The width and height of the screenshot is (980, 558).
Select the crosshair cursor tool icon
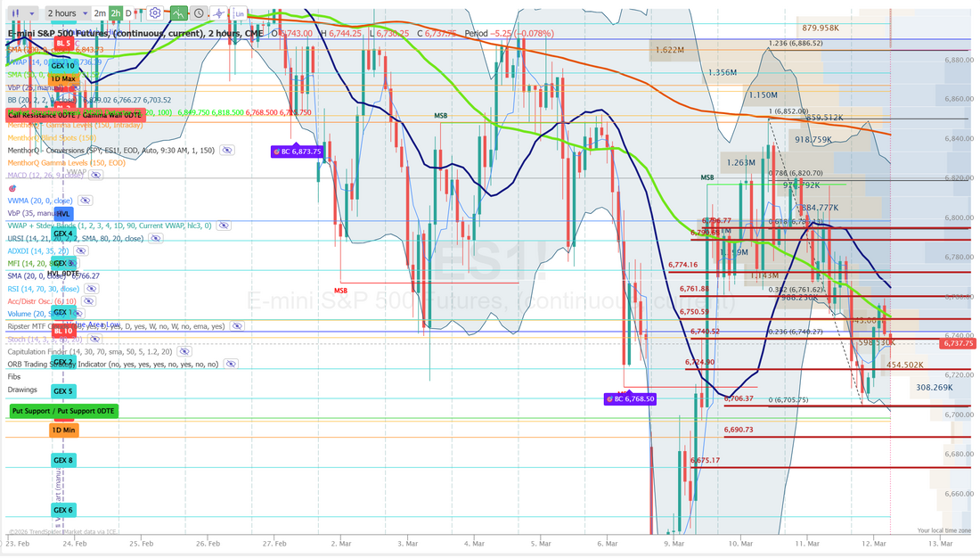point(218,13)
